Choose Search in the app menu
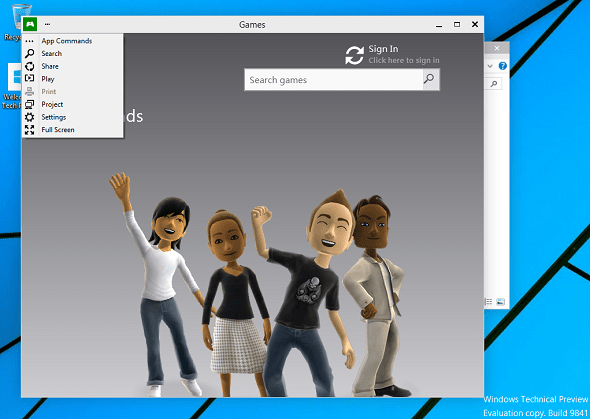This screenshot has height=419, width=590. click(73, 53)
